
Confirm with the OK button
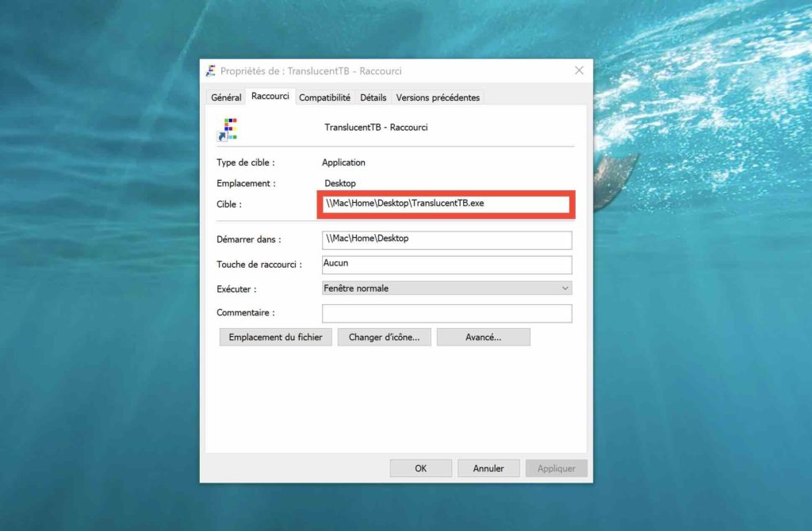(420, 468)
